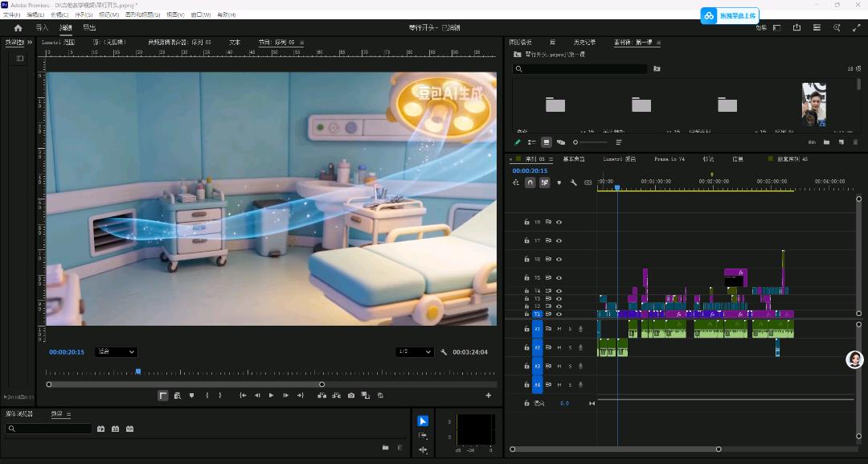868x464 pixels.
Task: Click the export frame camera icon
Action: [x=351, y=395]
